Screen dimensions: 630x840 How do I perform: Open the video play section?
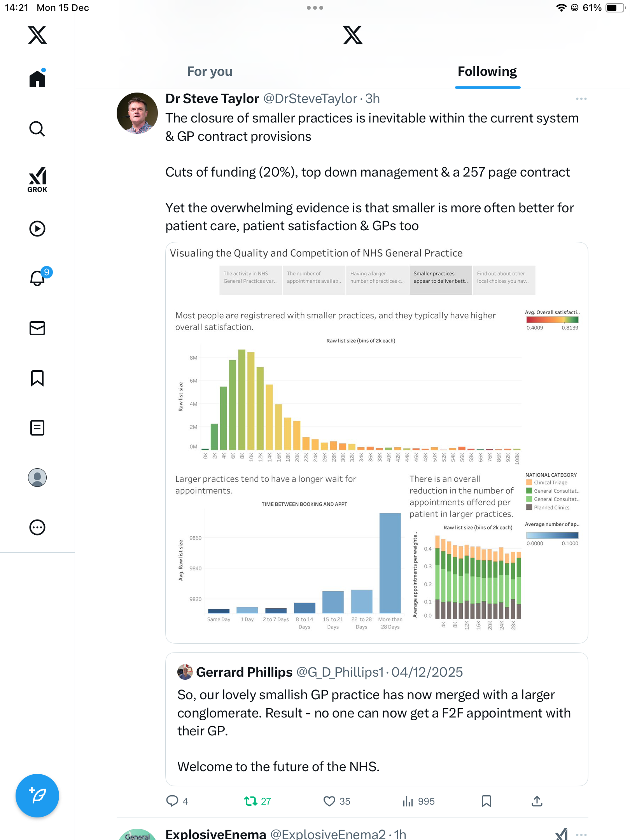(x=37, y=229)
